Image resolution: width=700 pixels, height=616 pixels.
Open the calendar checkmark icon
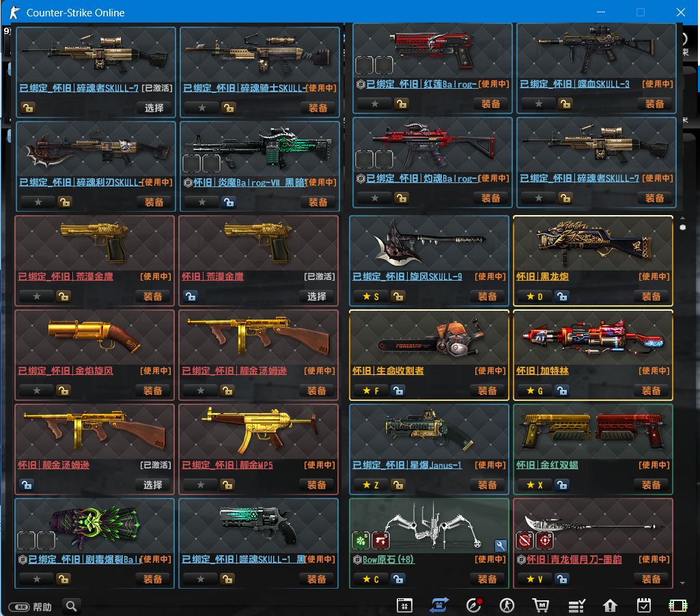644,606
